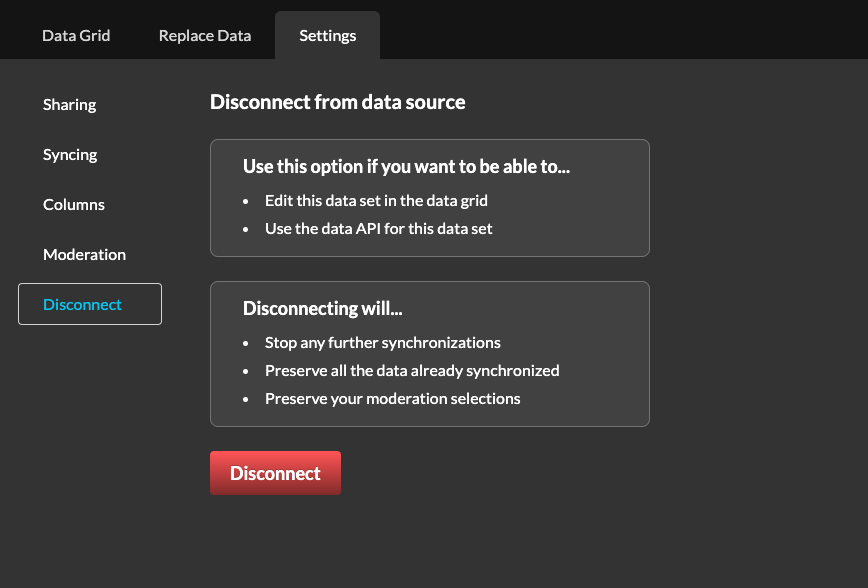Click the 'Disconnecting will...' info panel
This screenshot has width=868, height=588.
[430, 354]
